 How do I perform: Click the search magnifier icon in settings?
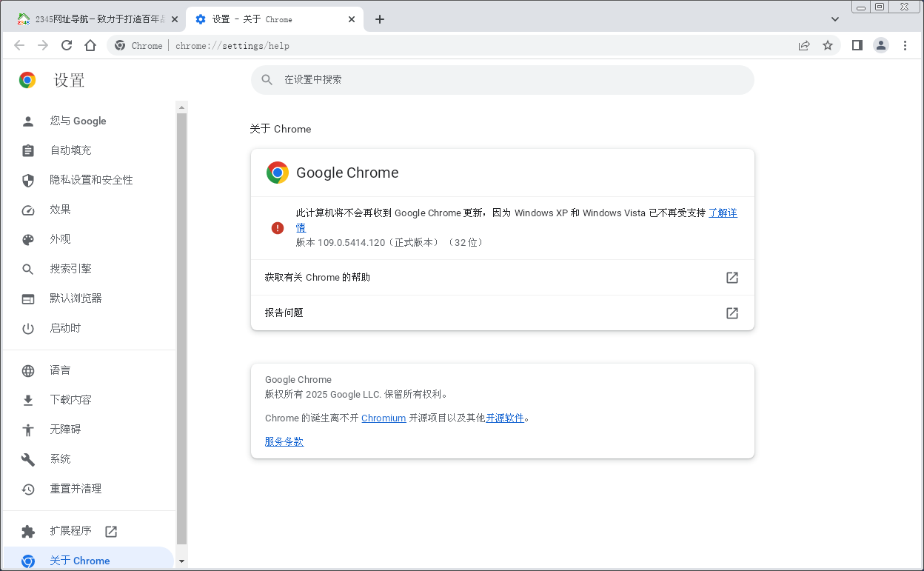267,79
